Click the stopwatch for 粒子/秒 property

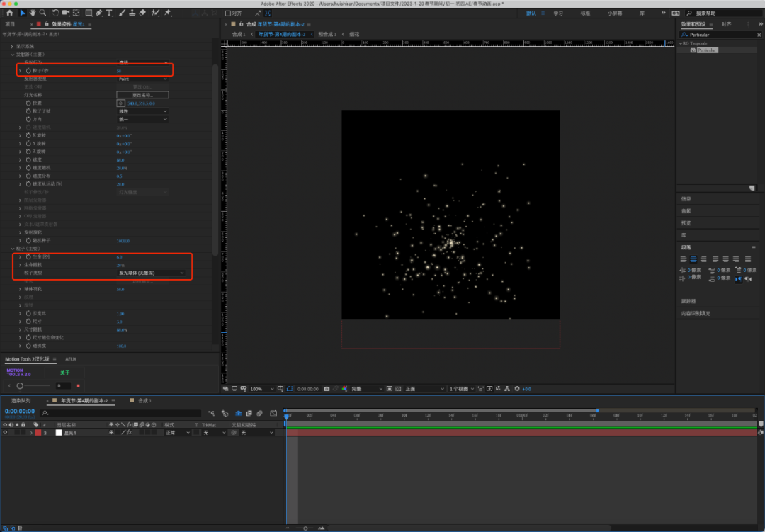pyautogui.click(x=28, y=71)
